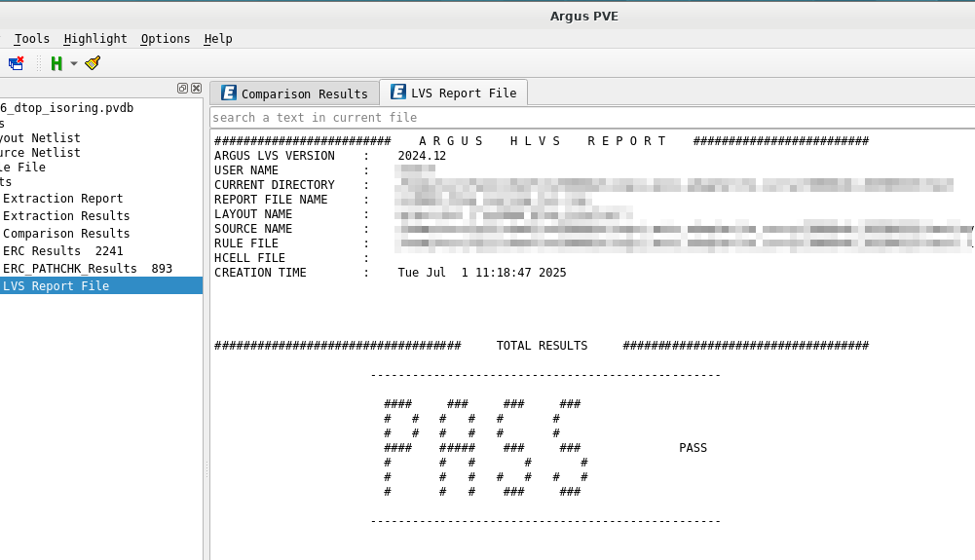Select the dtop_isoring.pvdb tree item
This screenshot has width=975, height=560.
tap(66, 107)
